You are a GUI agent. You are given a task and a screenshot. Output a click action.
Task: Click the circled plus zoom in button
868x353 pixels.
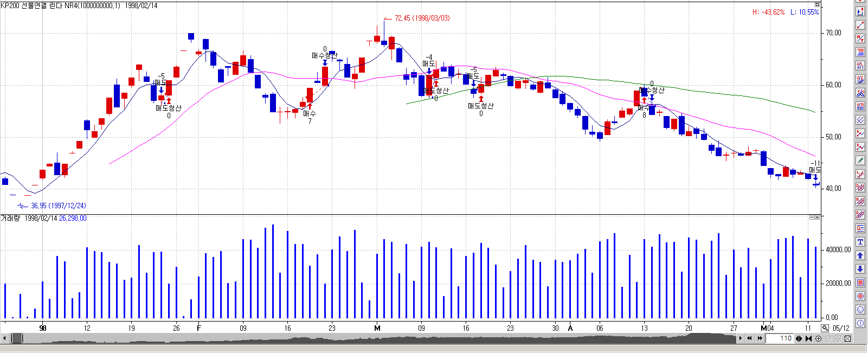coord(818,338)
